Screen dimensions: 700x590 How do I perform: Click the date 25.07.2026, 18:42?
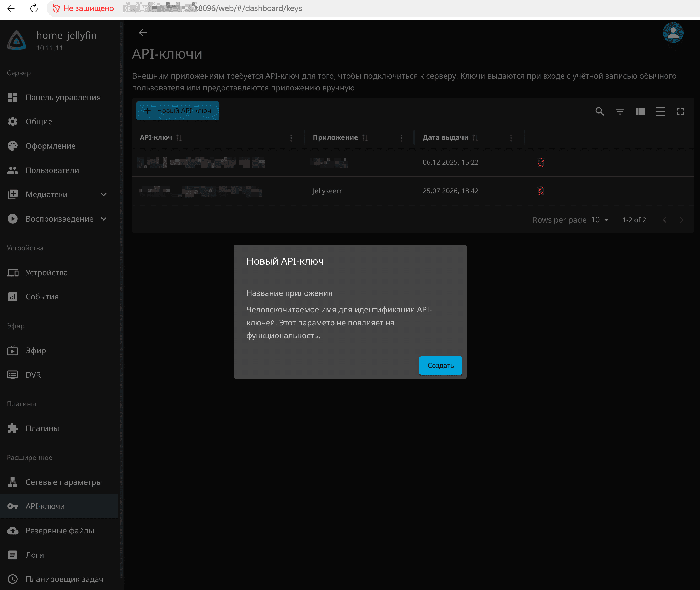[x=450, y=191]
